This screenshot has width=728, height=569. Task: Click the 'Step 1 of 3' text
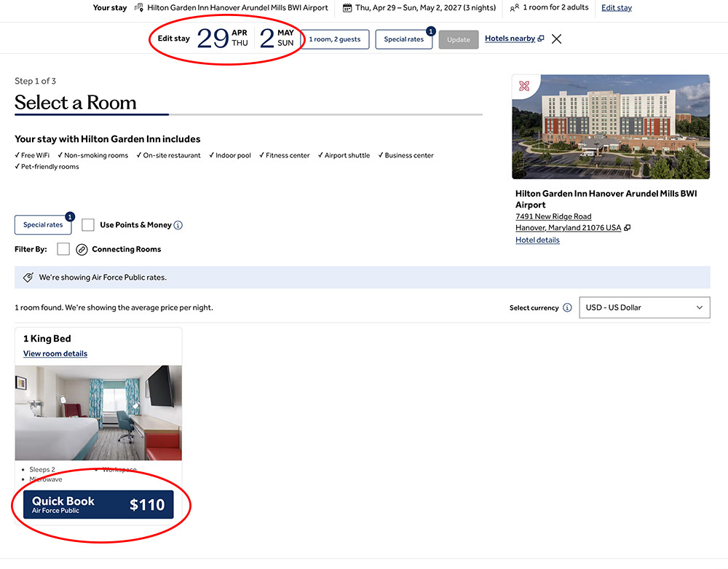pyautogui.click(x=35, y=82)
